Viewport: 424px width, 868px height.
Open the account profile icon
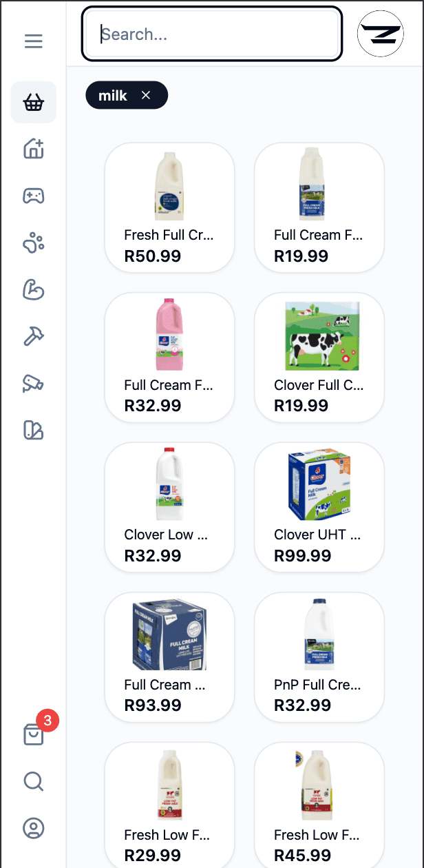click(33, 828)
